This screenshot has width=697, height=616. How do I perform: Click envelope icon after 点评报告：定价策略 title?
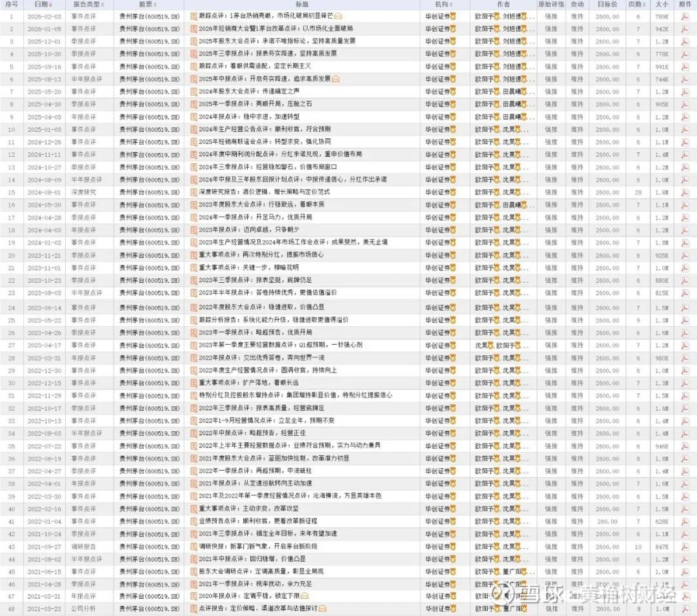pos(323,608)
